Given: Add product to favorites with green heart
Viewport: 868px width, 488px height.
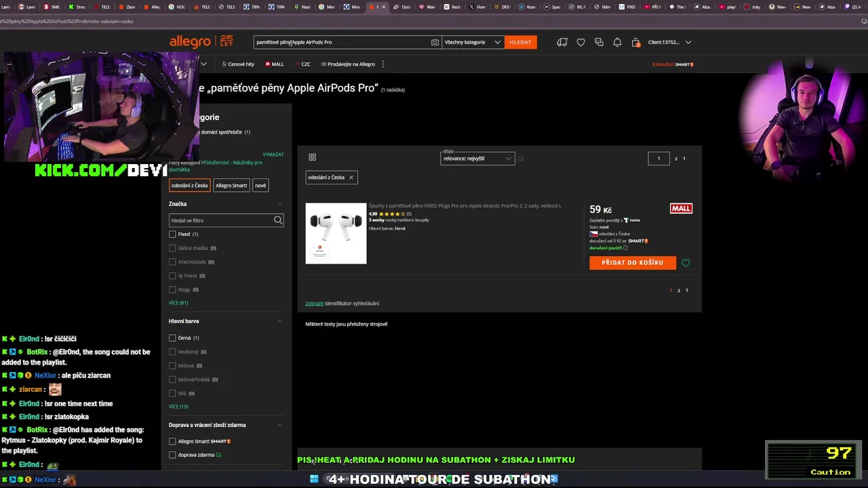Looking at the screenshot, I should [x=686, y=263].
